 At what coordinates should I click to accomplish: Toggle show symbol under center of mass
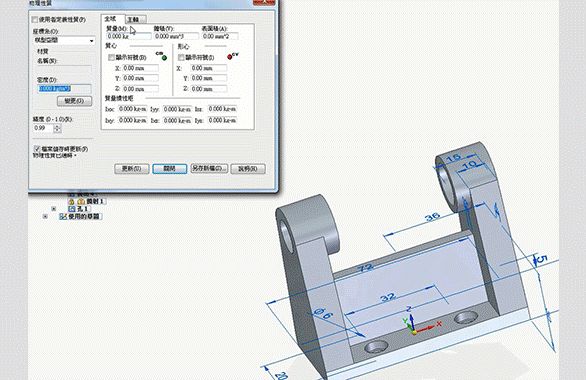(111, 58)
